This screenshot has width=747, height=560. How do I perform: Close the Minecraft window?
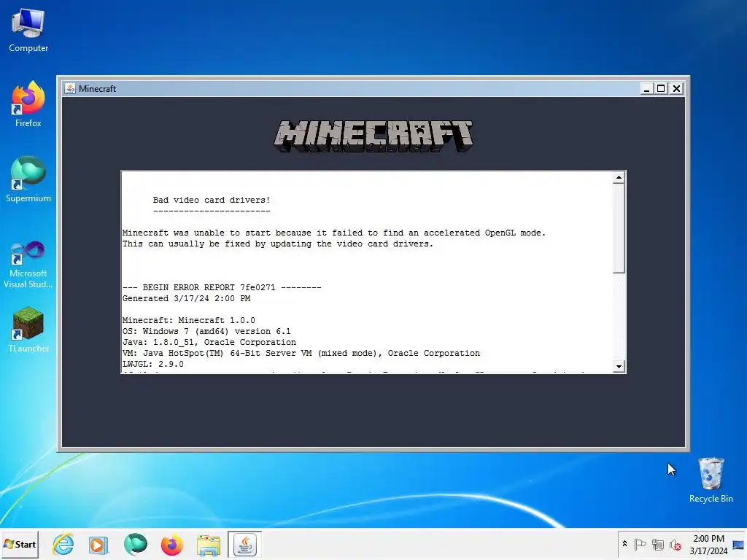point(676,88)
